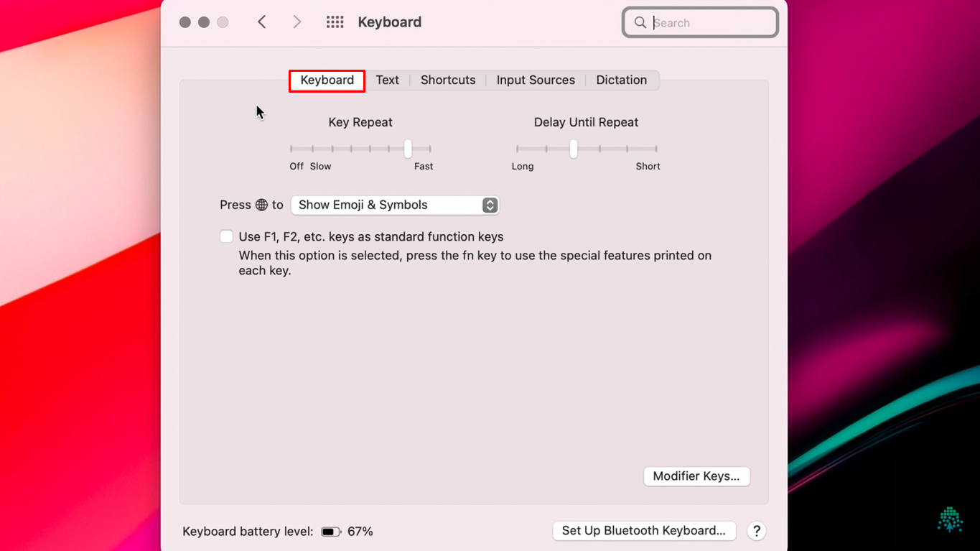
Task: Click Set Up Bluetooth Keyboard button
Action: coord(643,530)
